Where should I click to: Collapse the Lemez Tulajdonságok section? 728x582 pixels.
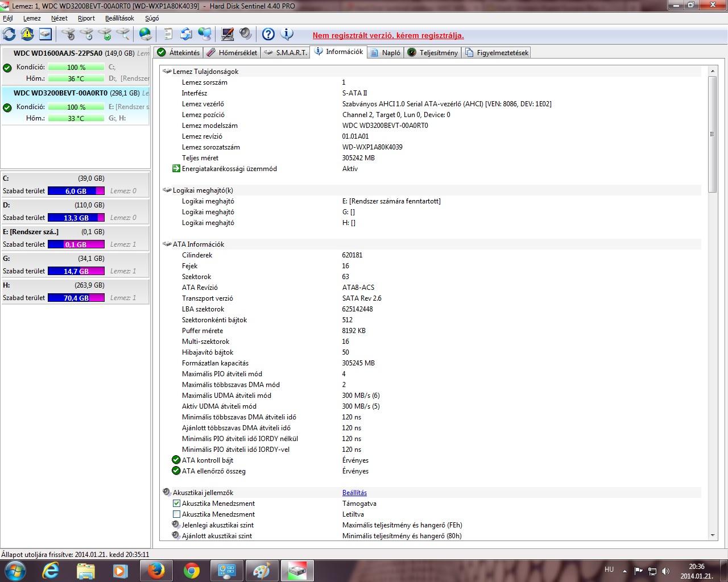coord(167,72)
